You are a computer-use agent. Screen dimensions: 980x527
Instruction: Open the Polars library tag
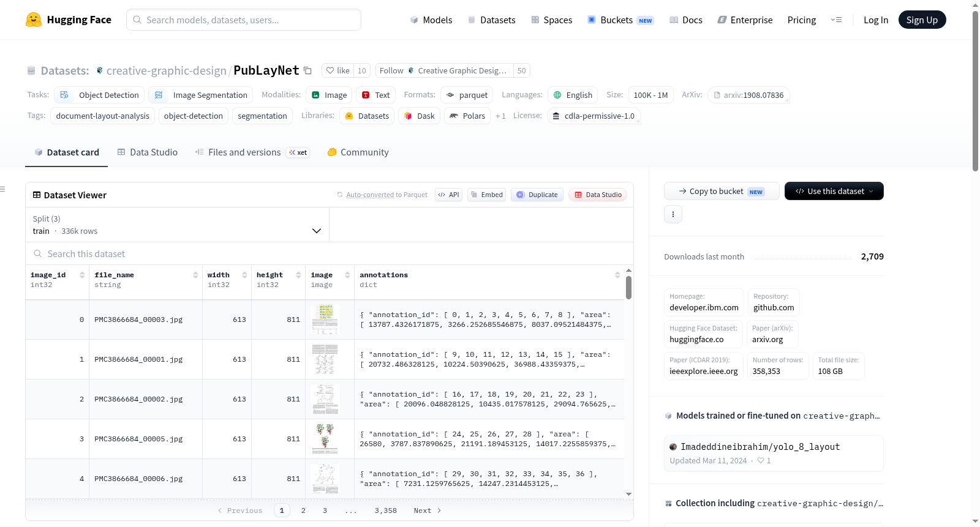[x=467, y=116]
